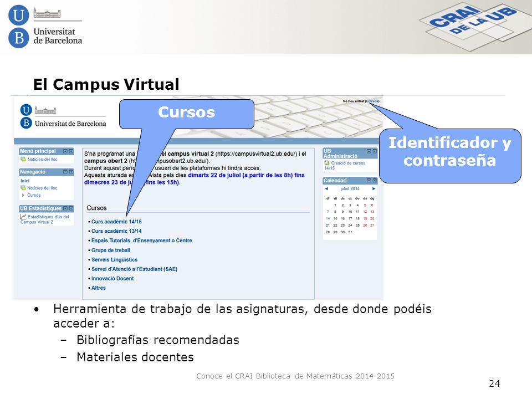
Task: Open Serveis Lingüístics category
Action: [114, 259]
